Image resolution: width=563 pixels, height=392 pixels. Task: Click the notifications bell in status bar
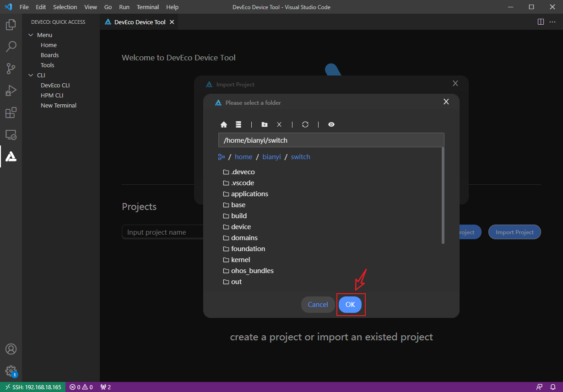[x=553, y=387]
